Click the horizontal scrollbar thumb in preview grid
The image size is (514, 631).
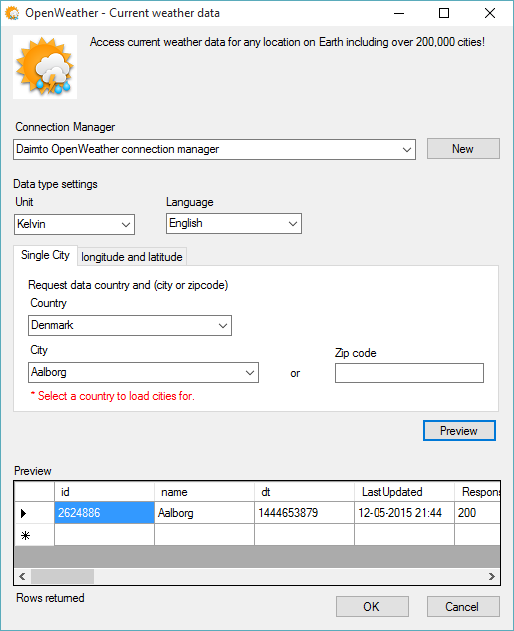tap(62, 576)
